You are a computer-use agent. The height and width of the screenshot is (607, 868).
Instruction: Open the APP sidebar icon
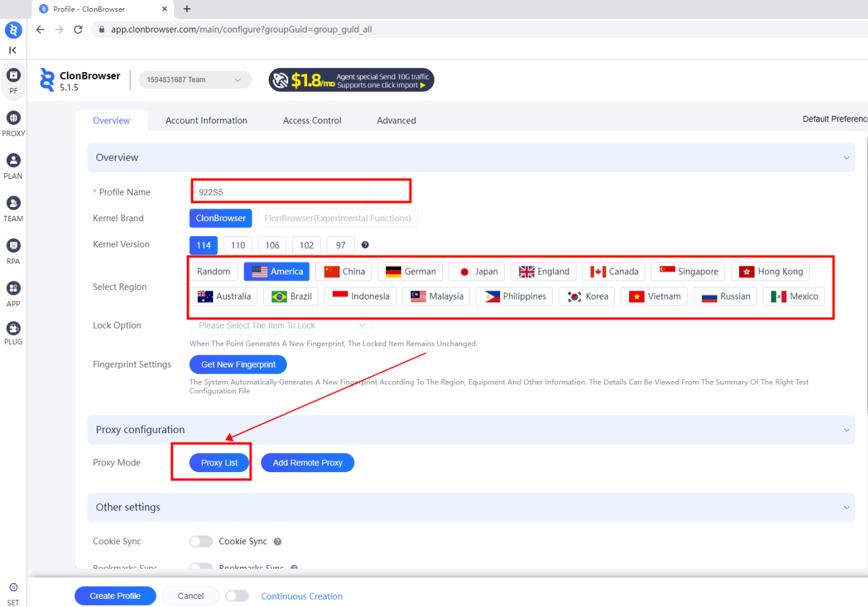point(13,289)
